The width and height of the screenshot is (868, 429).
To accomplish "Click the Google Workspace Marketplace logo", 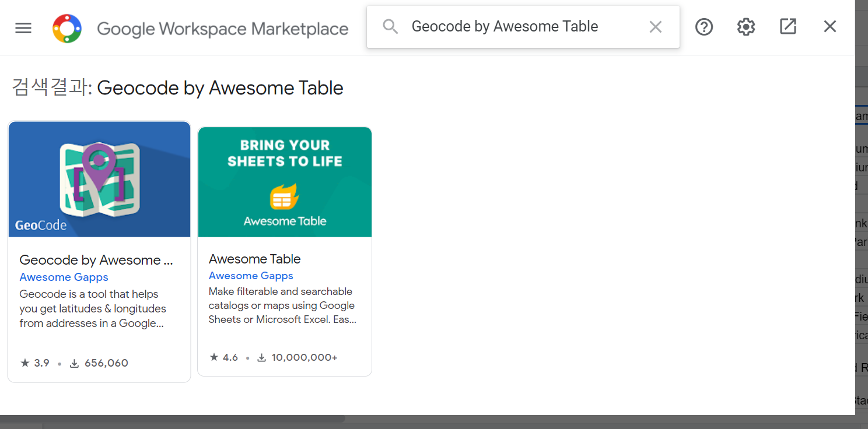I will [67, 28].
